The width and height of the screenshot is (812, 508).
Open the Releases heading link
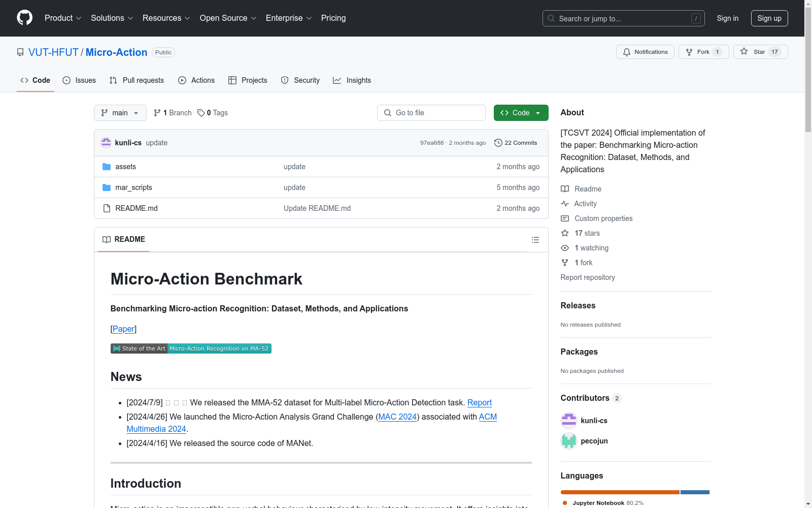(578, 305)
